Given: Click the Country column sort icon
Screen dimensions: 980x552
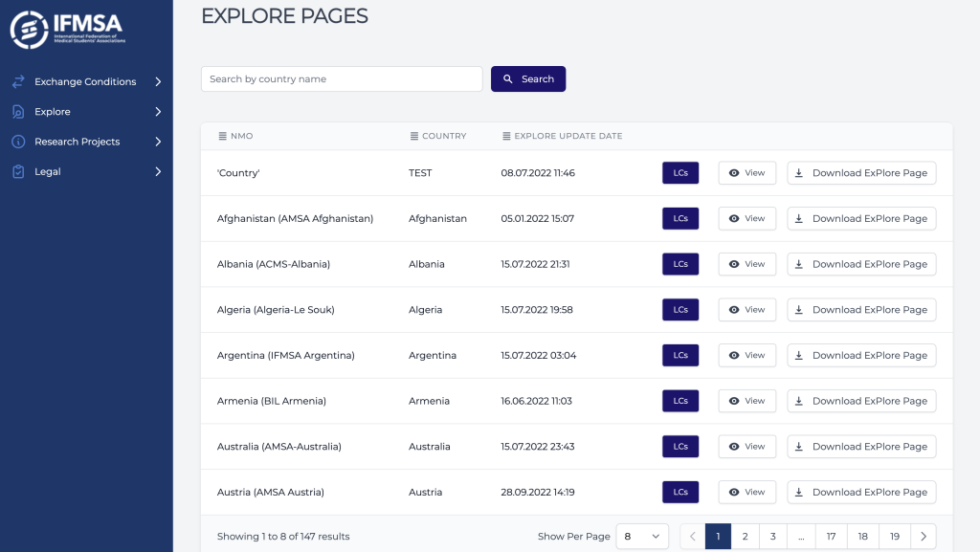Looking at the screenshot, I should pos(414,136).
